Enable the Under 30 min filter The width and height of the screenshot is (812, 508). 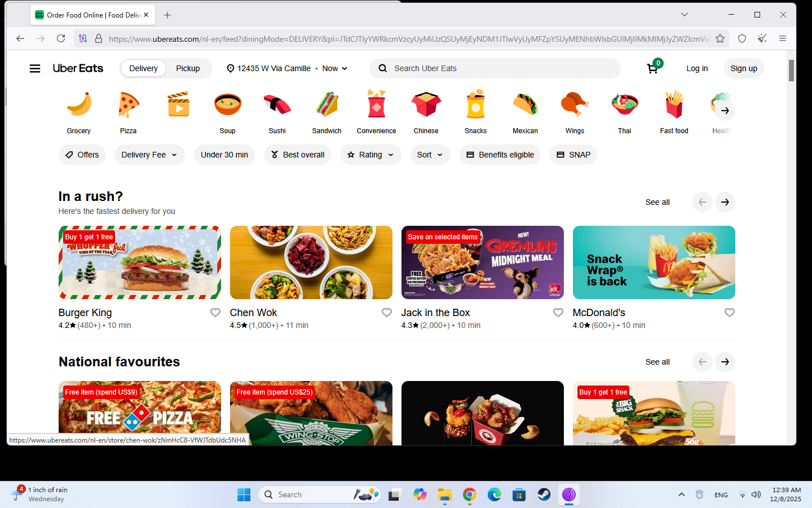coord(224,155)
